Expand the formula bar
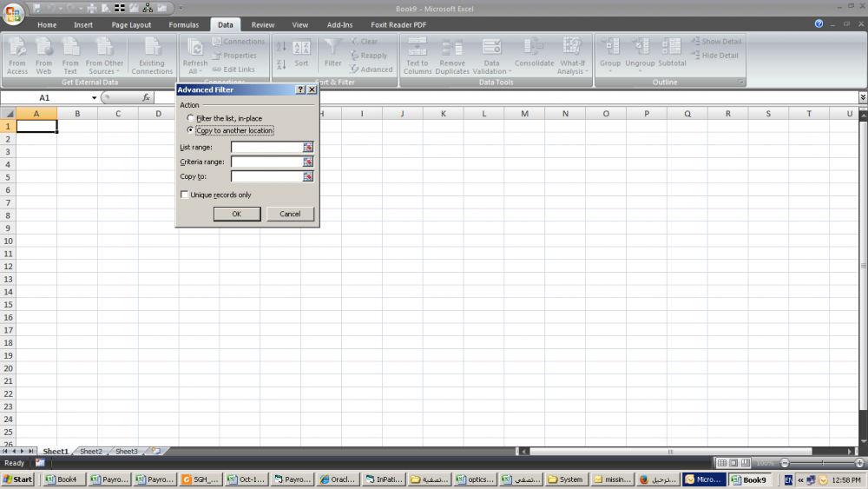The height and width of the screenshot is (489, 868). (x=862, y=98)
